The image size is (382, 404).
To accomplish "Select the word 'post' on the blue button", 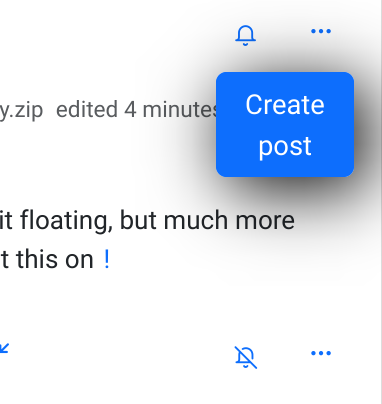I will tap(285, 147).
